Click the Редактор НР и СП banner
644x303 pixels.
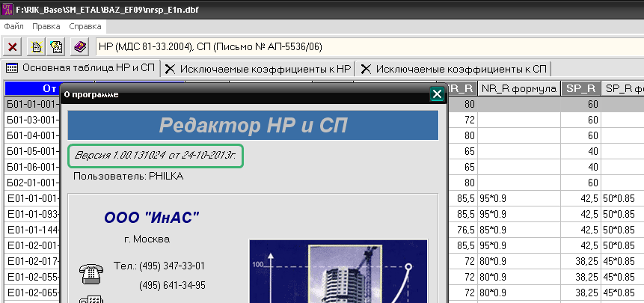point(253,125)
